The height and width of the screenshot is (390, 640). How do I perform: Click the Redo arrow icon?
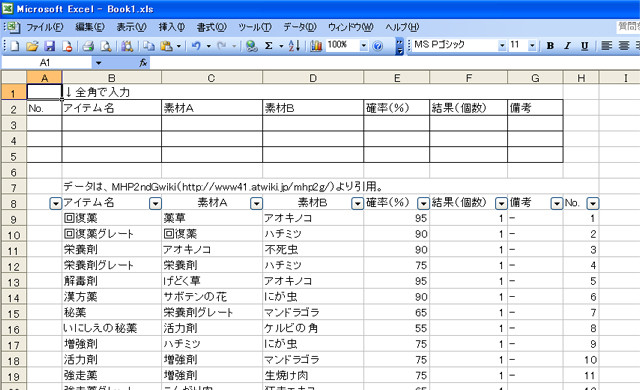[222, 46]
